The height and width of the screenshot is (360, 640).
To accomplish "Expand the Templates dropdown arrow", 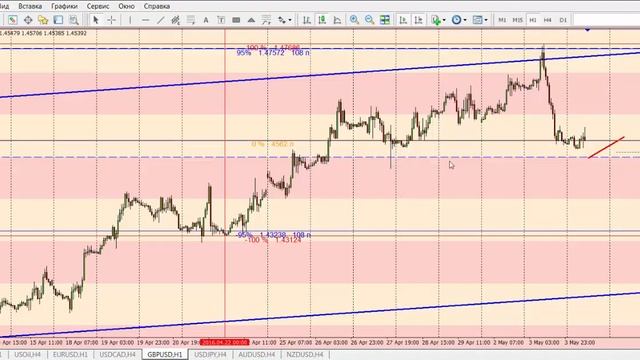I will tap(486, 20).
